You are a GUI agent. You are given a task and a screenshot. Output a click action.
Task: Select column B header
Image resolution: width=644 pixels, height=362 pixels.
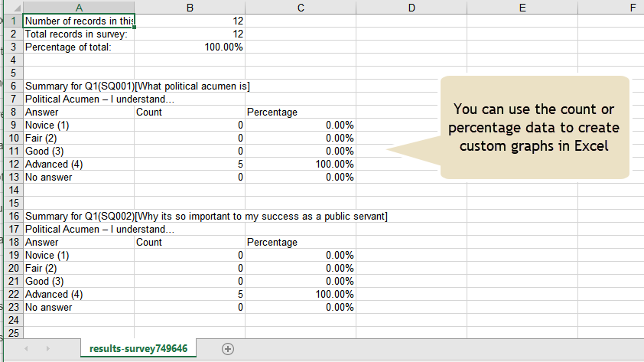click(x=190, y=8)
